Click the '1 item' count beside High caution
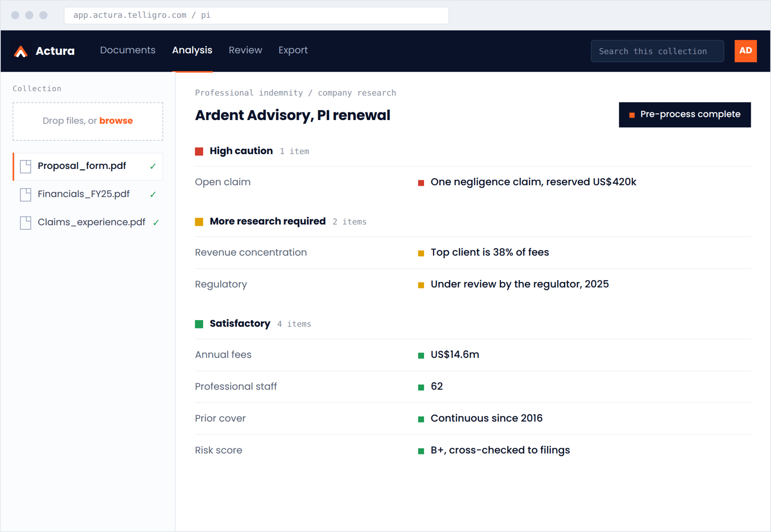Image resolution: width=771 pixels, height=532 pixels. [295, 152]
